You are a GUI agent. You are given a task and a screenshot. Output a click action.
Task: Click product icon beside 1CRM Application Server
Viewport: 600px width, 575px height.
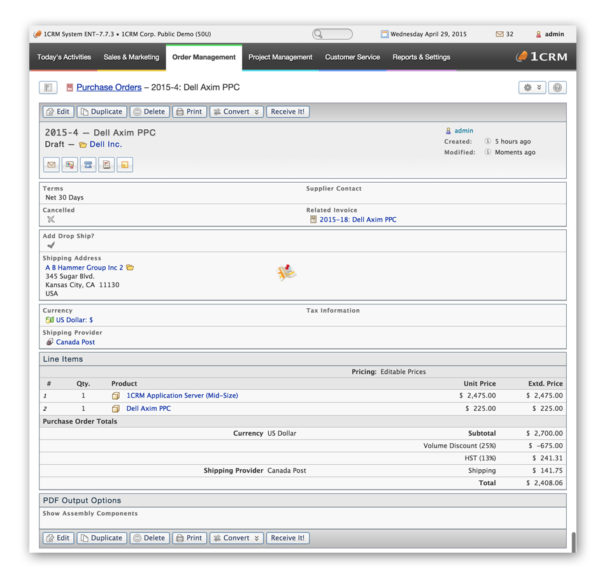coord(116,396)
